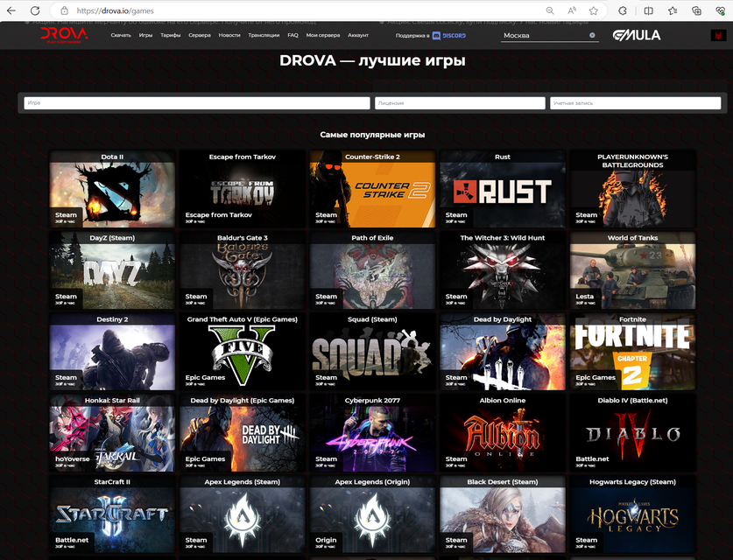The image size is (733, 560).
Task: Open the Albion Online game card
Action: (503, 432)
